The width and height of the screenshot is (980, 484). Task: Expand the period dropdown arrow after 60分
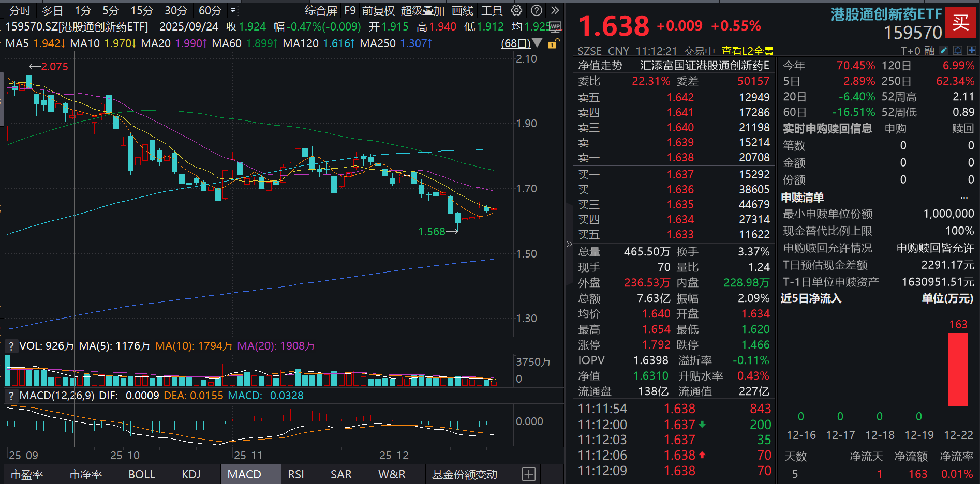point(233,10)
